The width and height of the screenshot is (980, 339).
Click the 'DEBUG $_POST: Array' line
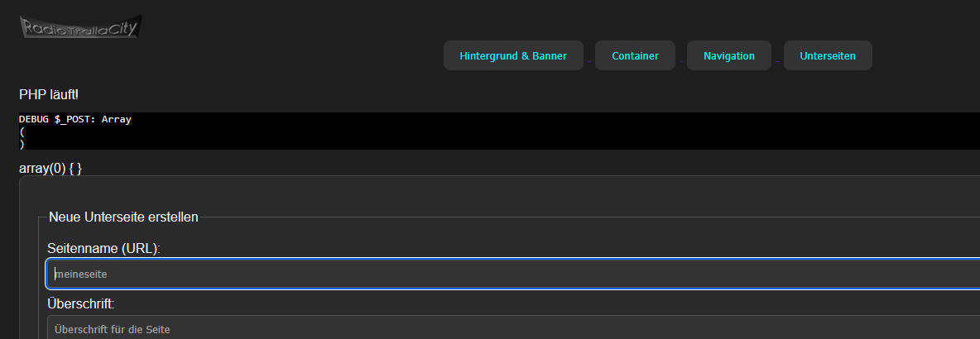coord(75,119)
